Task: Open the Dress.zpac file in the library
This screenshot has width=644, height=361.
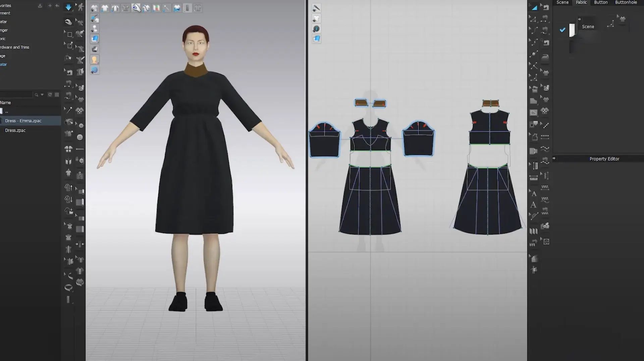Action: point(15,130)
